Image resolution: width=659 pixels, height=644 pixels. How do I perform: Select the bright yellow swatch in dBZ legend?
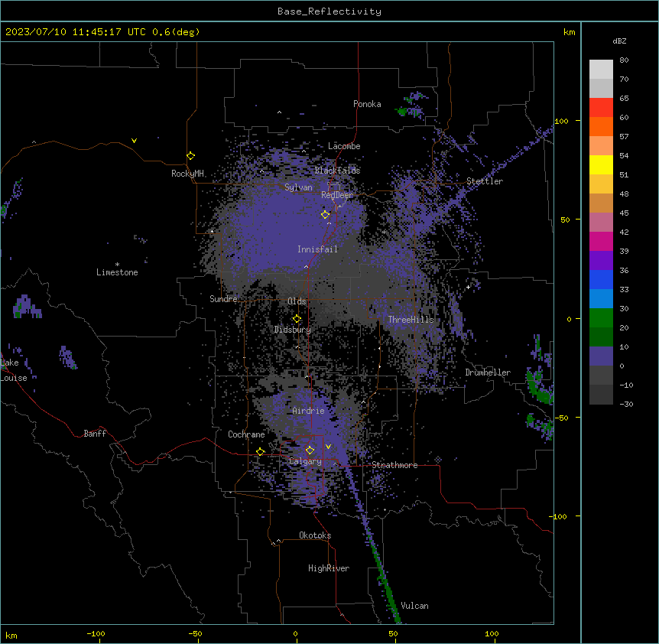601,164
